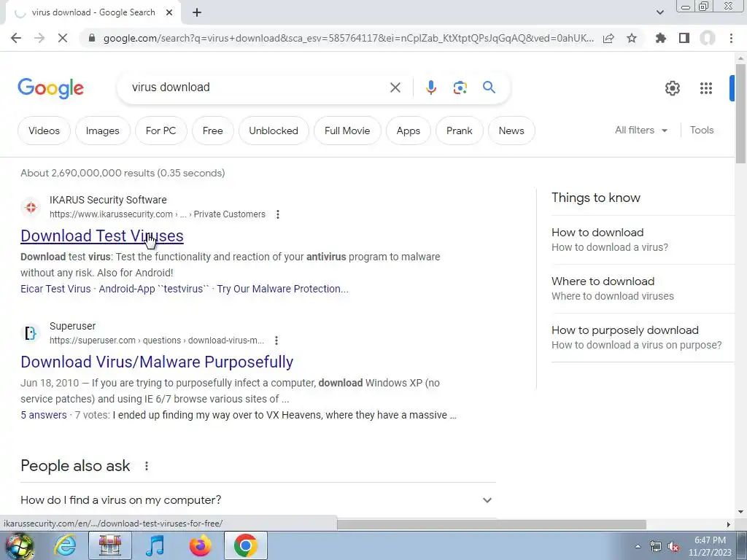Open the Extensions puzzle icon
Screen dimensions: 747x560
[x=661, y=38]
